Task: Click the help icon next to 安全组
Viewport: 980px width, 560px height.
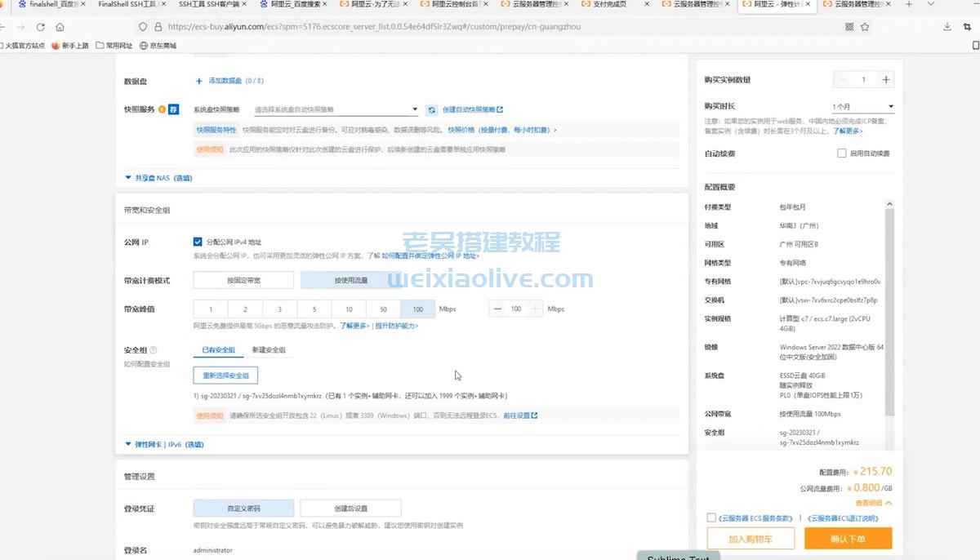Action: click(x=153, y=350)
